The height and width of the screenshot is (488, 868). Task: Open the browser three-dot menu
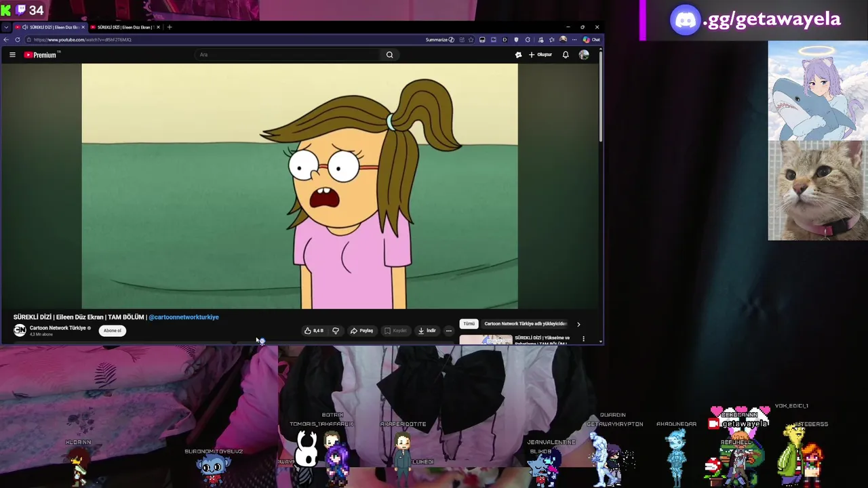pos(574,39)
